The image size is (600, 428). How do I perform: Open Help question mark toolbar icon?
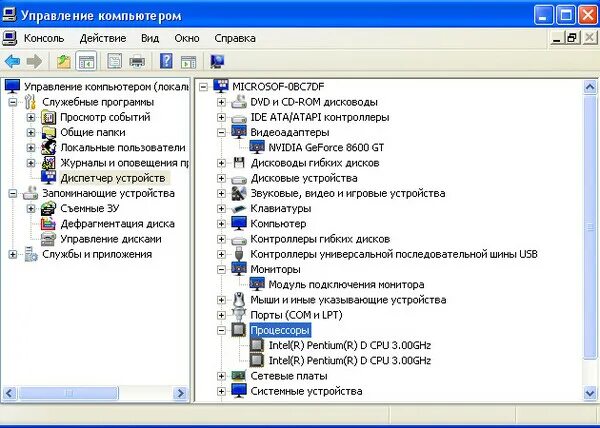166,61
